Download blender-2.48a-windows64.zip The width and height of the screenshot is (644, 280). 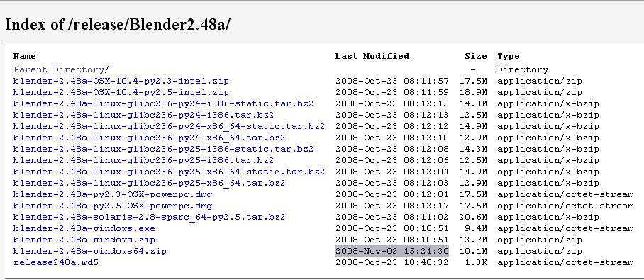(x=90, y=251)
